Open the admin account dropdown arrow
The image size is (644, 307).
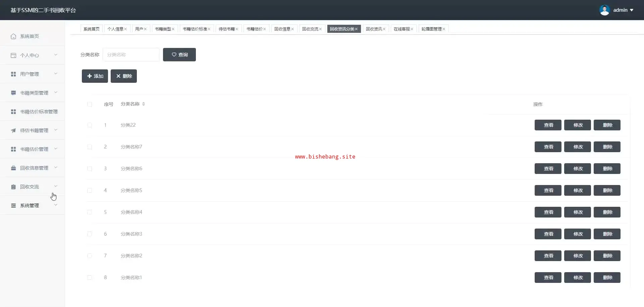(632, 10)
